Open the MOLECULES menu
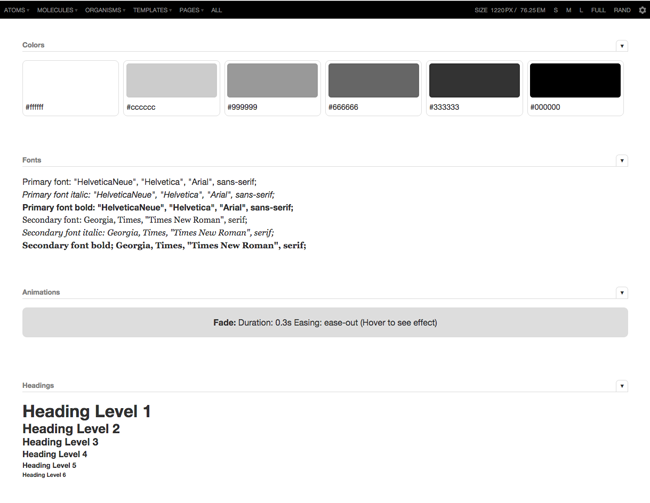Viewport: 650px width, 503px height. click(57, 10)
